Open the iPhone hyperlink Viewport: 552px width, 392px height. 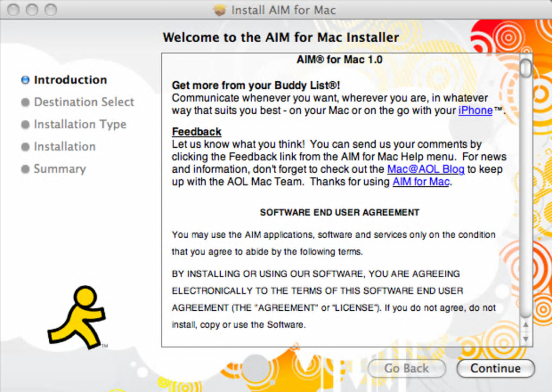(x=475, y=110)
